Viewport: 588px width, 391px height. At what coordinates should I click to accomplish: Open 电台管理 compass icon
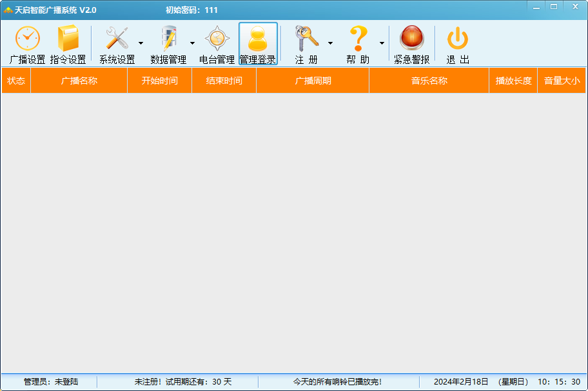click(217, 38)
